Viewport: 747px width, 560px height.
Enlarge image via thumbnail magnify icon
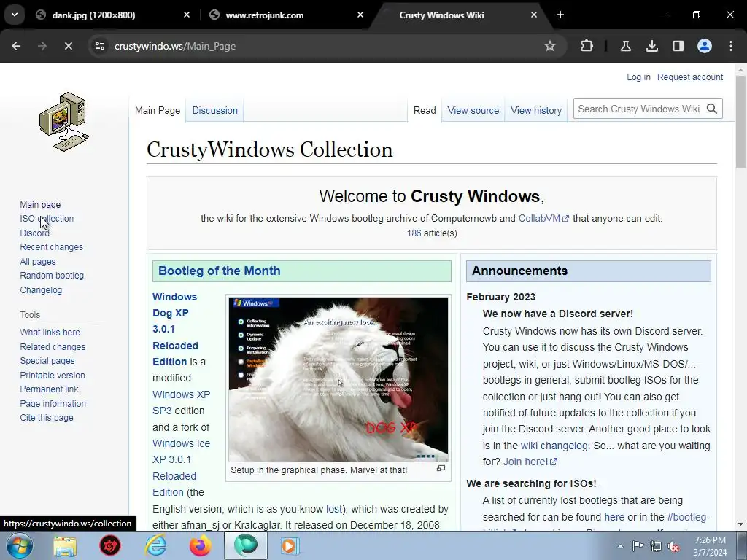[441, 469]
